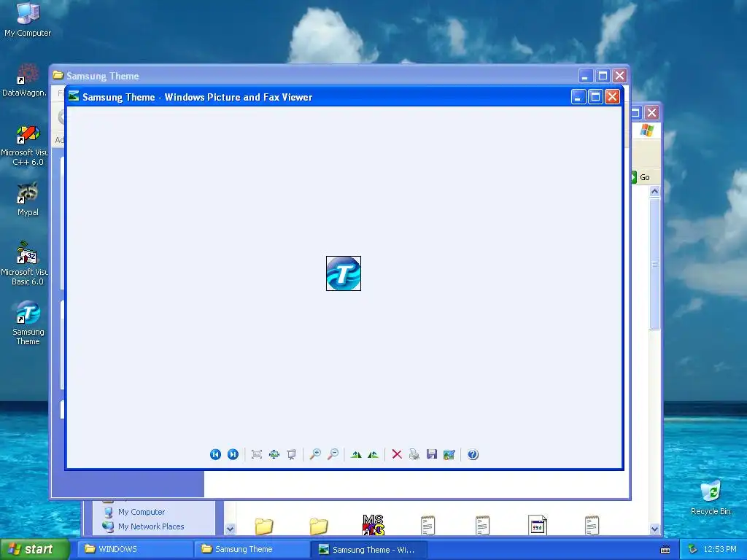Click scroll down arrow in WINDOWS window
The image size is (747, 560).
[x=654, y=529]
